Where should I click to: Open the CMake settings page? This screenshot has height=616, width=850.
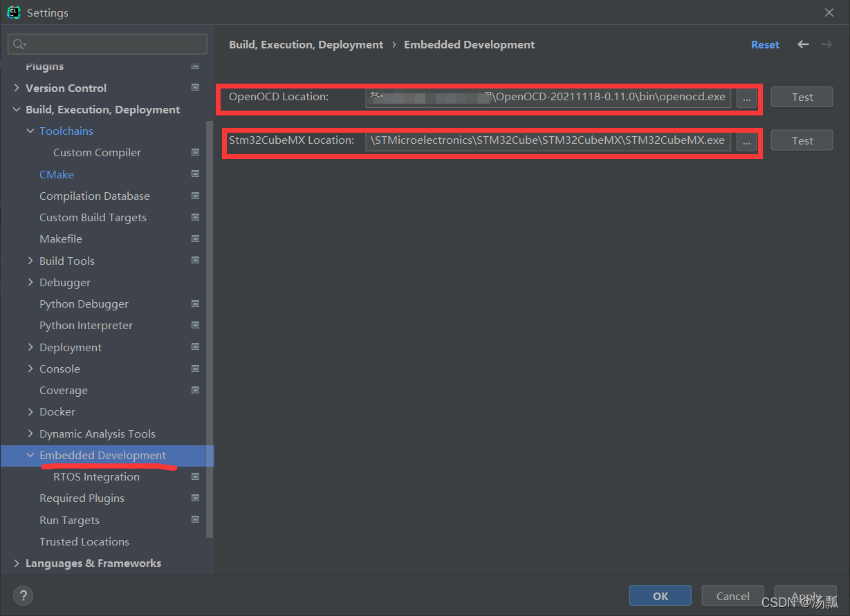coord(57,174)
